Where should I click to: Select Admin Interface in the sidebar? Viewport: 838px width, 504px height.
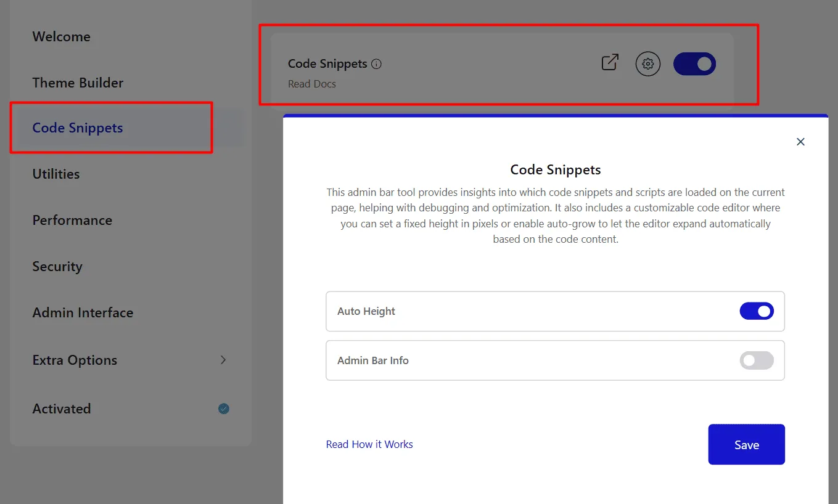point(83,312)
